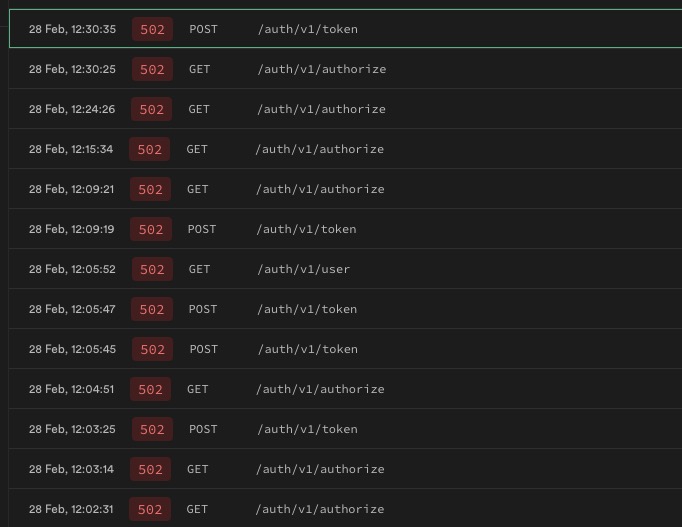Select the log entry timestamped 12:15:34

coord(340,149)
